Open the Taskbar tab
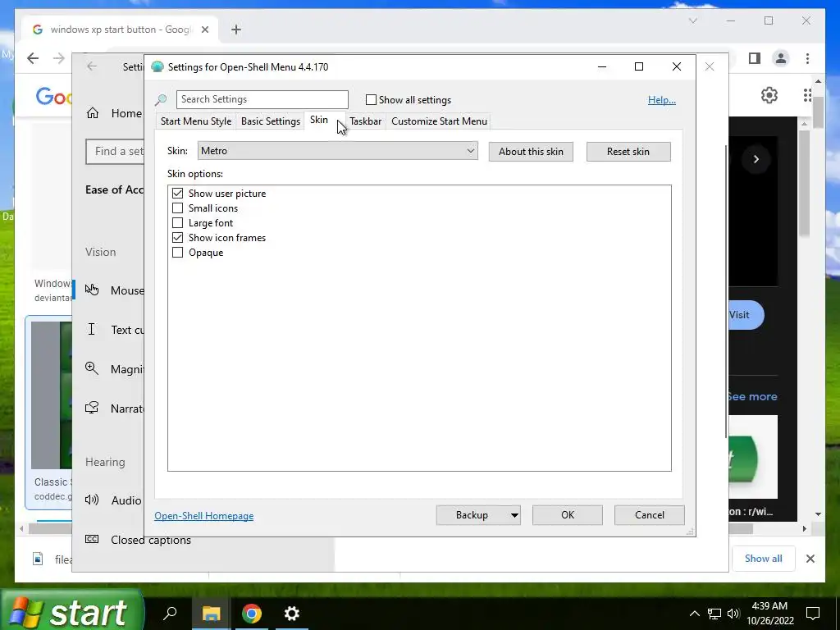 (365, 121)
